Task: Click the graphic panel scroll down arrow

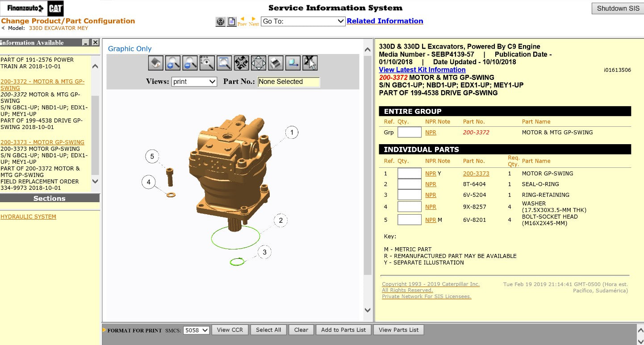Action: click(x=368, y=310)
